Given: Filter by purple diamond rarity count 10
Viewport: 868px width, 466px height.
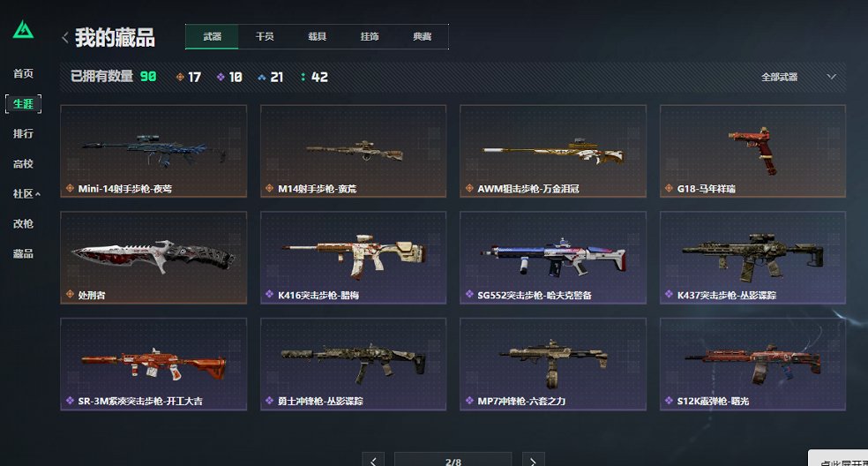Looking at the screenshot, I should [x=229, y=77].
